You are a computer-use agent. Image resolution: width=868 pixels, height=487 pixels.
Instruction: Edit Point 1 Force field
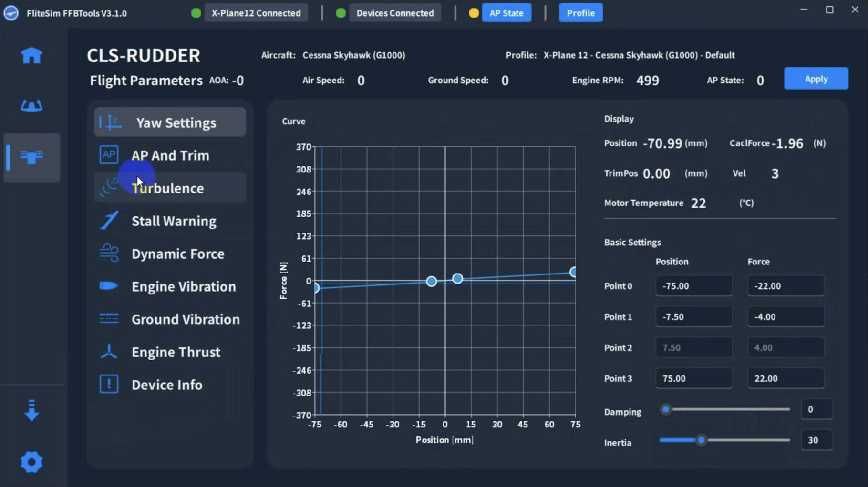pyautogui.click(x=785, y=317)
